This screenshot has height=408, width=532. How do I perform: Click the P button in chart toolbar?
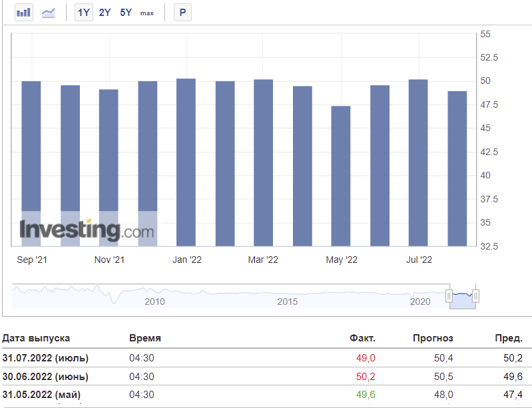tap(182, 13)
